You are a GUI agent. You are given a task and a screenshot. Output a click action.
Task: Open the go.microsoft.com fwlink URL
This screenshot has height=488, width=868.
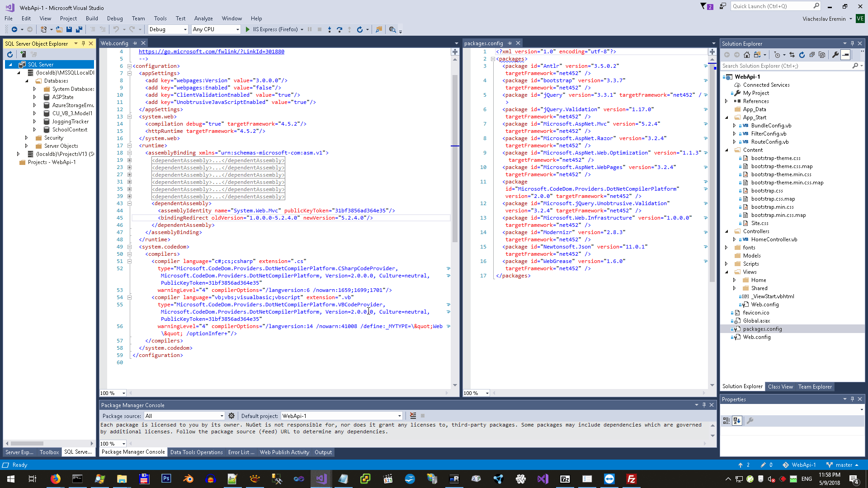click(211, 52)
